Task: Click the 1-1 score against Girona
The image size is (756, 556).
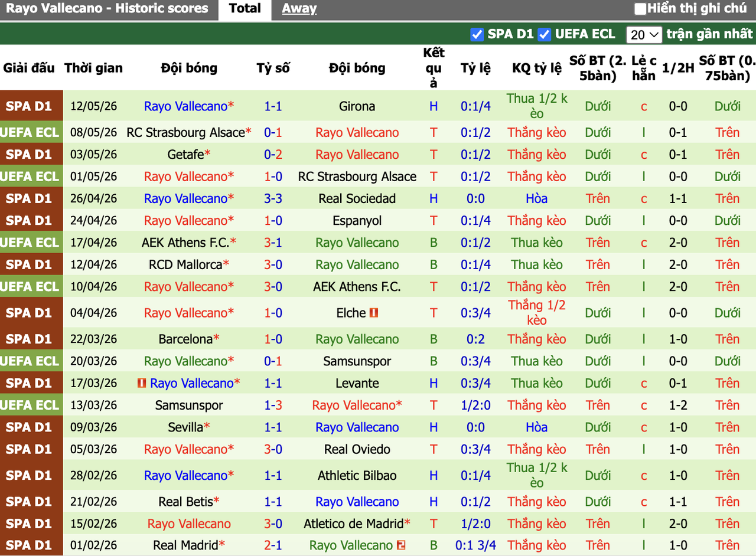Action: tap(273, 107)
